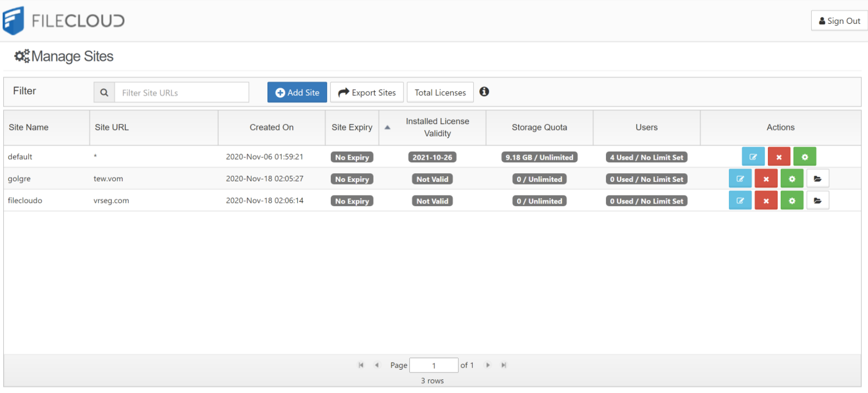This screenshot has height=393, width=868.
Task: Go to the next page arrow
Action: [x=488, y=365]
